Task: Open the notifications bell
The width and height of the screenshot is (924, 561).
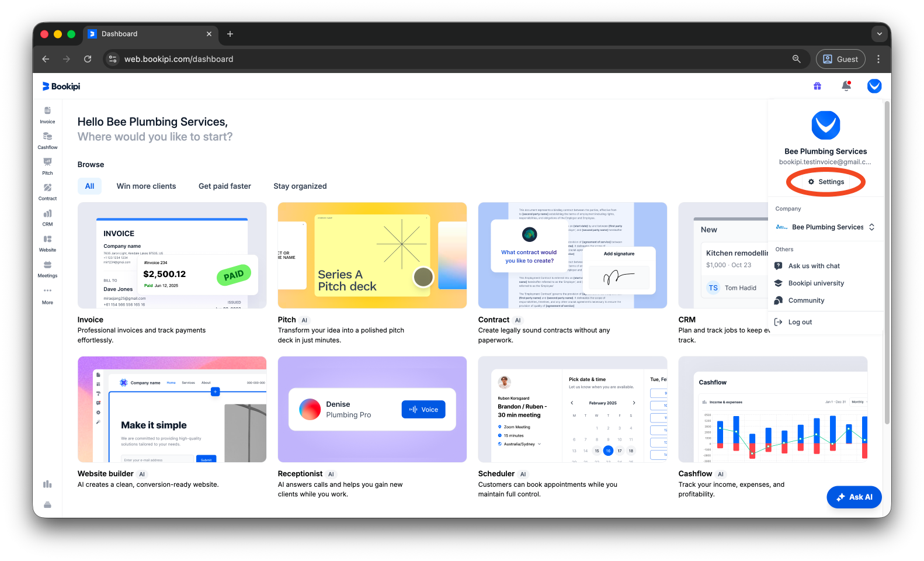Action: pyautogui.click(x=846, y=86)
